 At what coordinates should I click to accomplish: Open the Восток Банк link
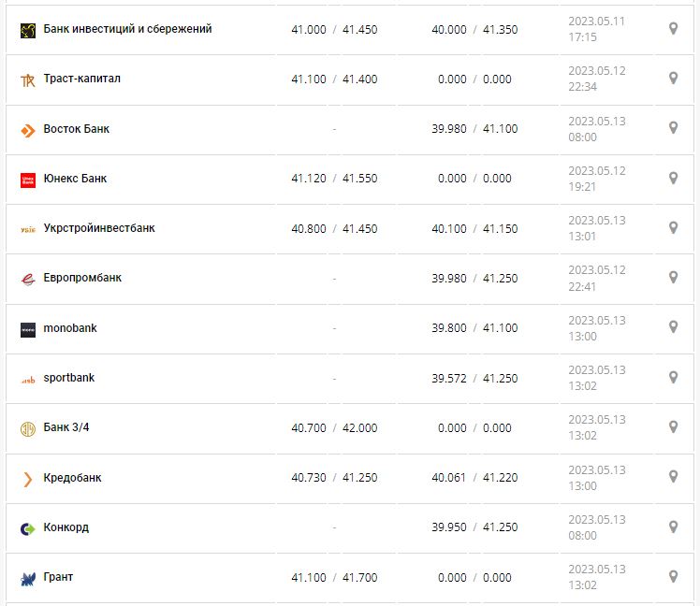(x=76, y=128)
